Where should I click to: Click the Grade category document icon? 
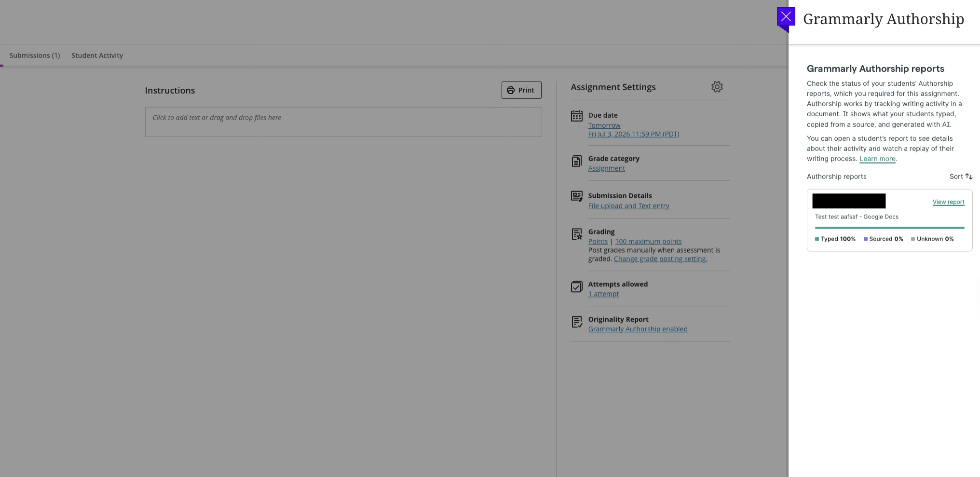tap(577, 161)
